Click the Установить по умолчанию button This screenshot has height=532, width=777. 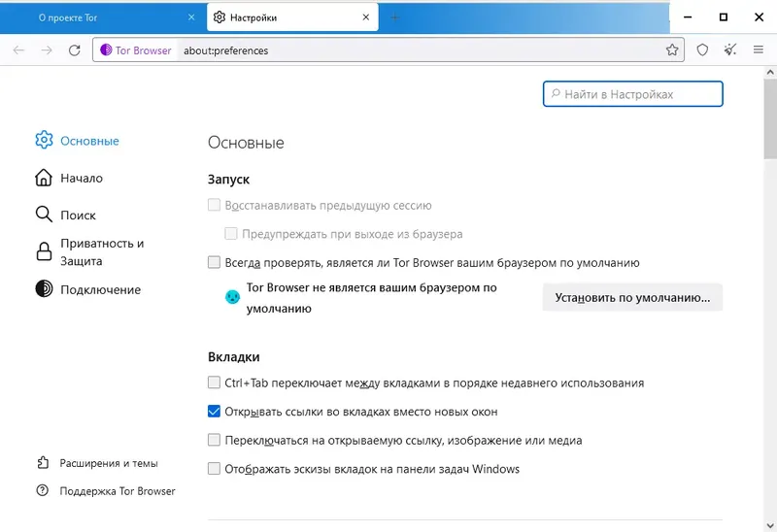pos(632,297)
